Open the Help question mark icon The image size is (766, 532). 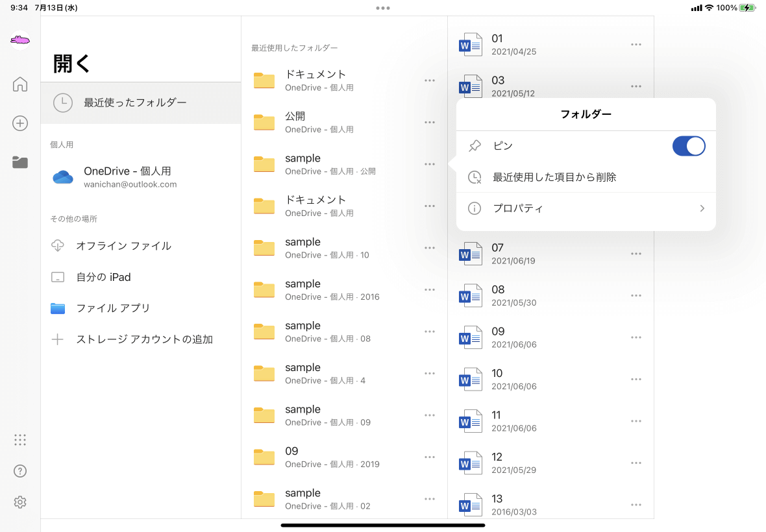point(20,471)
